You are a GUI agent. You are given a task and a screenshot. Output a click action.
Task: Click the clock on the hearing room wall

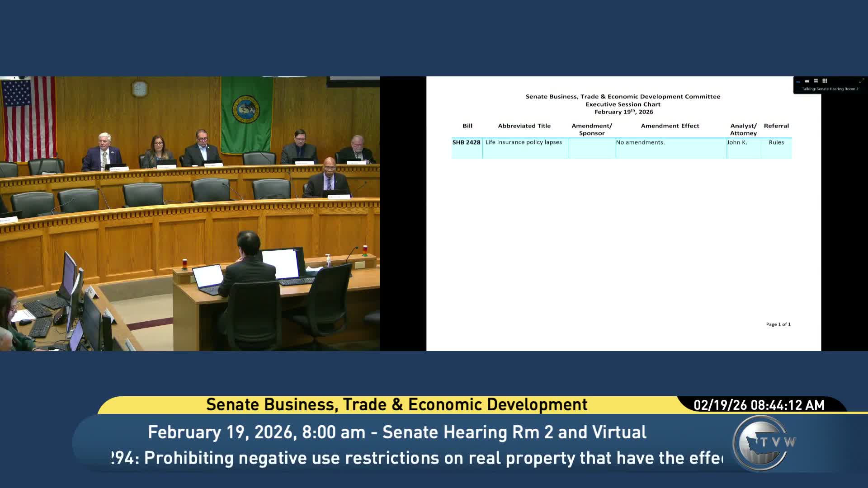point(138,88)
